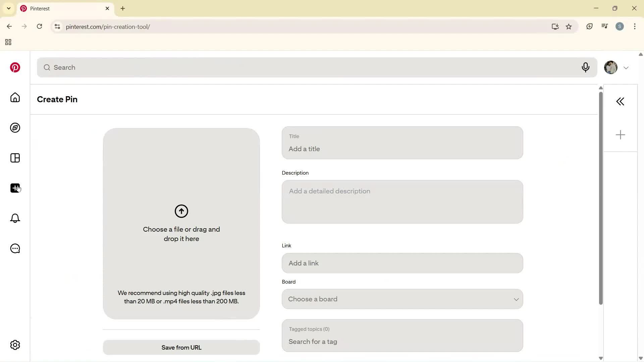Activate the voice search microphone icon
Image resolution: width=644 pixels, height=362 pixels.
click(x=585, y=67)
